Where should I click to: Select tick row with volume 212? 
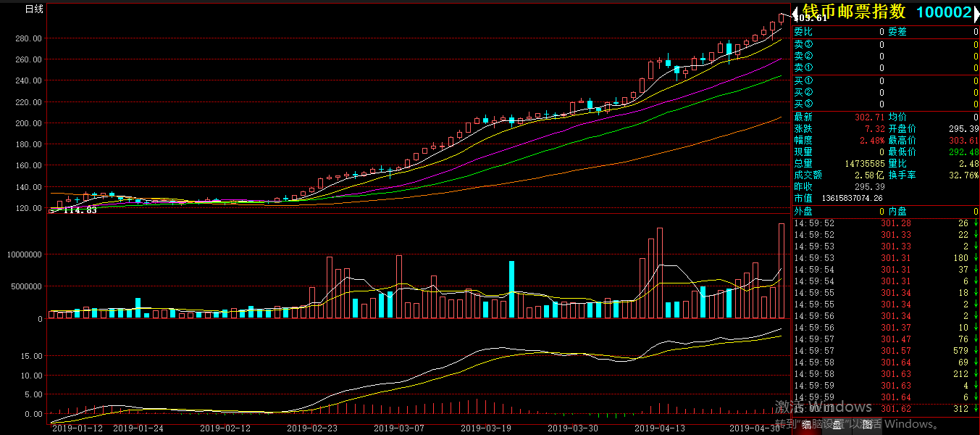(886, 374)
